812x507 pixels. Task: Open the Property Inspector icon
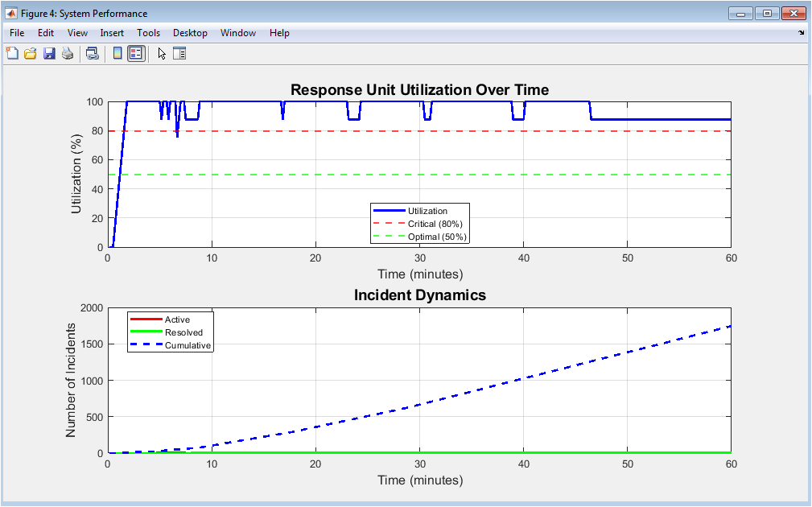coord(179,54)
